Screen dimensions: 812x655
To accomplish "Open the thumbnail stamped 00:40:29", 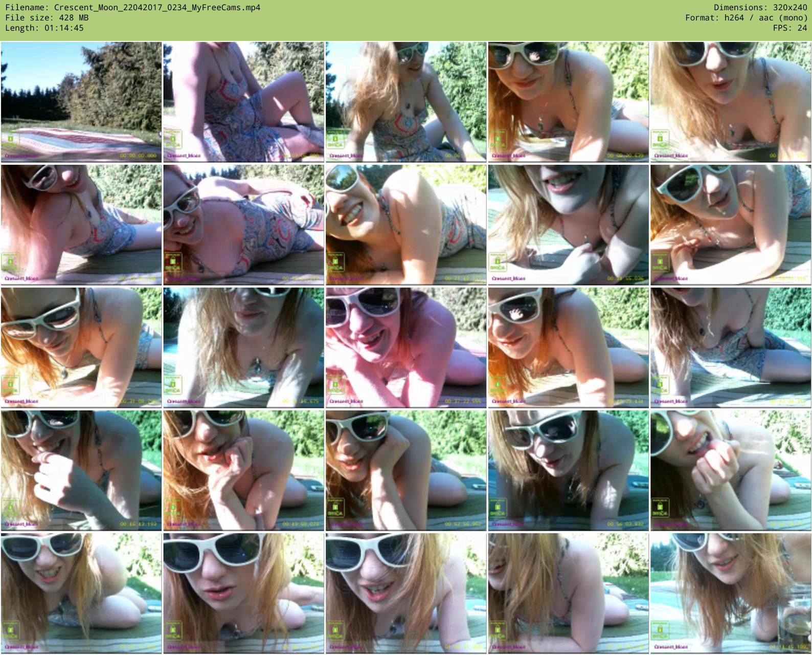I will (x=568, y=347).
